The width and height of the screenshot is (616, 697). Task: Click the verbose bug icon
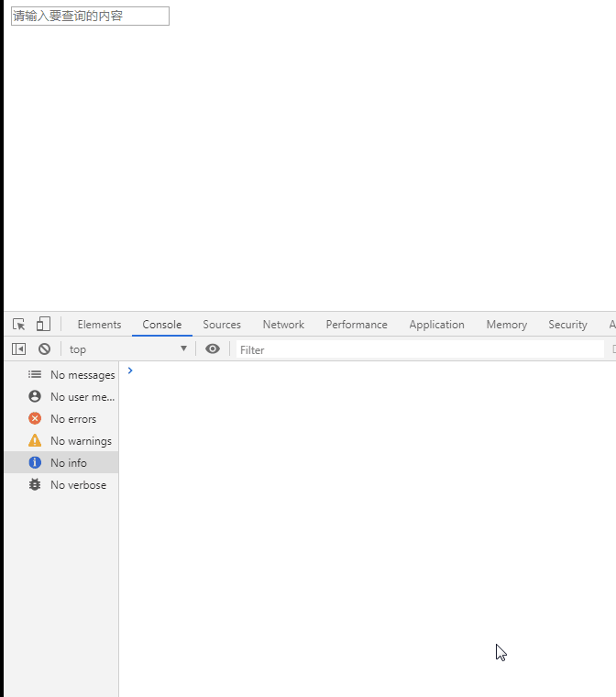[x=35, y=484]
